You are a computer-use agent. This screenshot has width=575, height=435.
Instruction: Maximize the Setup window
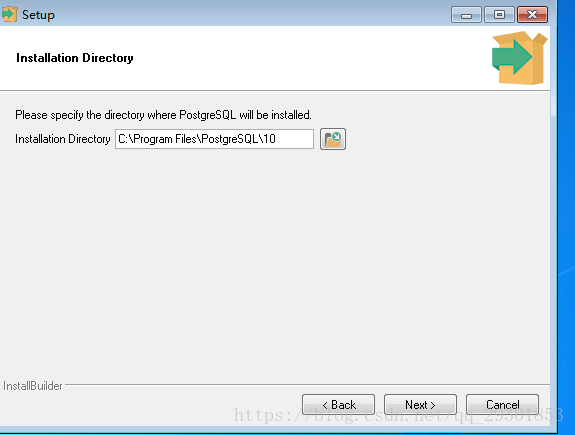[499, 15]
